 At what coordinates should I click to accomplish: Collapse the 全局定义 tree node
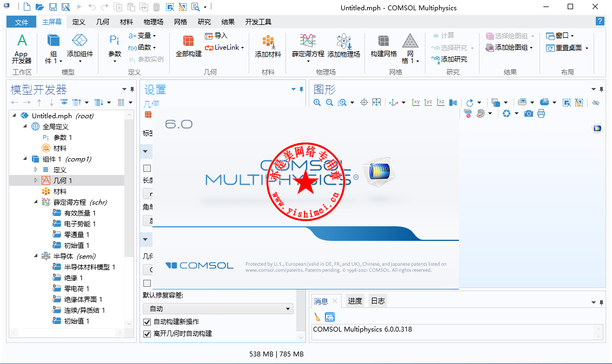pyautogui.click(x=25, y=126)
